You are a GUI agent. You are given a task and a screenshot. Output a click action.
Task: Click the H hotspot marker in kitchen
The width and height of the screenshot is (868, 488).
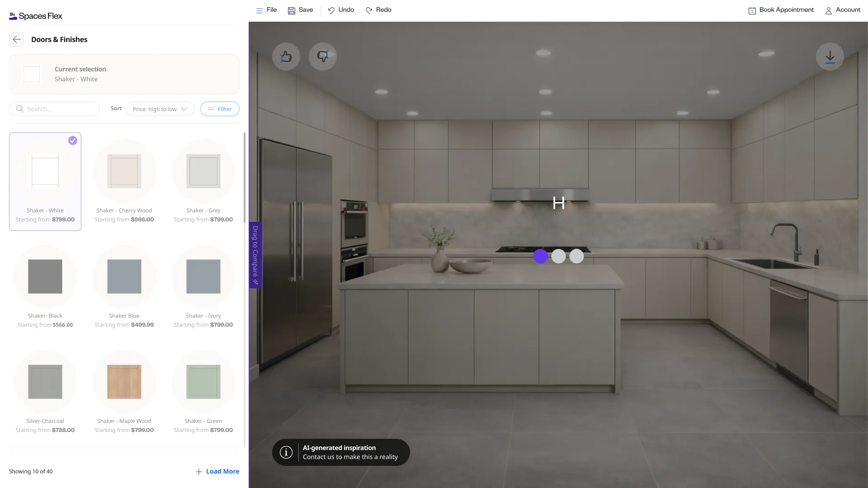[559, 203]
